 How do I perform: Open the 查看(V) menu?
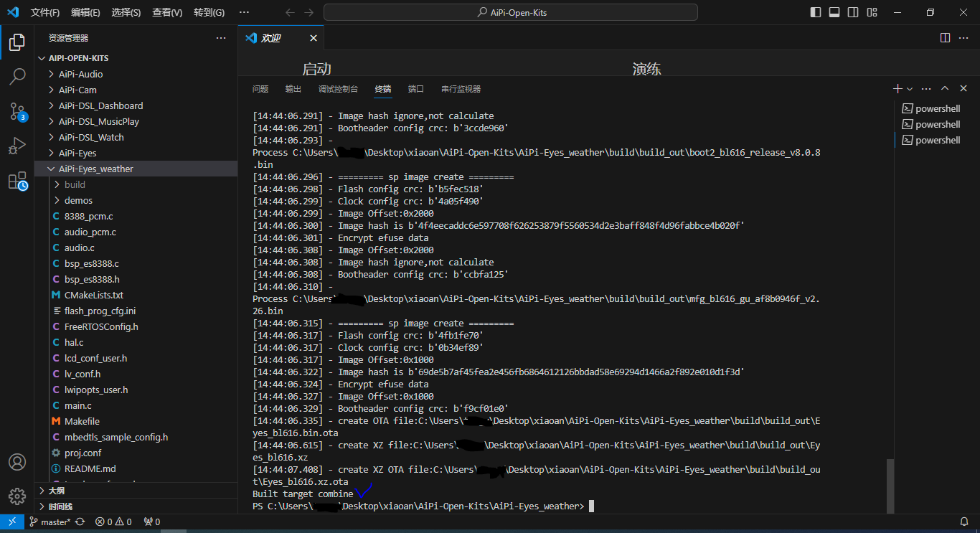[167, 12]
